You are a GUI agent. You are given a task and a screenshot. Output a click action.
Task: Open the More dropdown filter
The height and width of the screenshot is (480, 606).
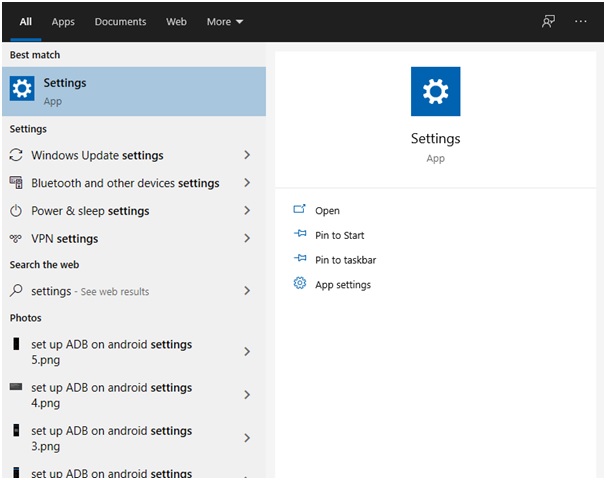click(224, 21)
